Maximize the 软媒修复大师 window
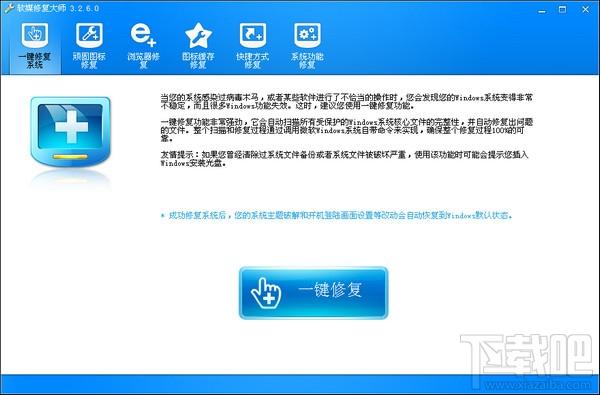Screen dimensions: 600x395 [x=562, y=10]
